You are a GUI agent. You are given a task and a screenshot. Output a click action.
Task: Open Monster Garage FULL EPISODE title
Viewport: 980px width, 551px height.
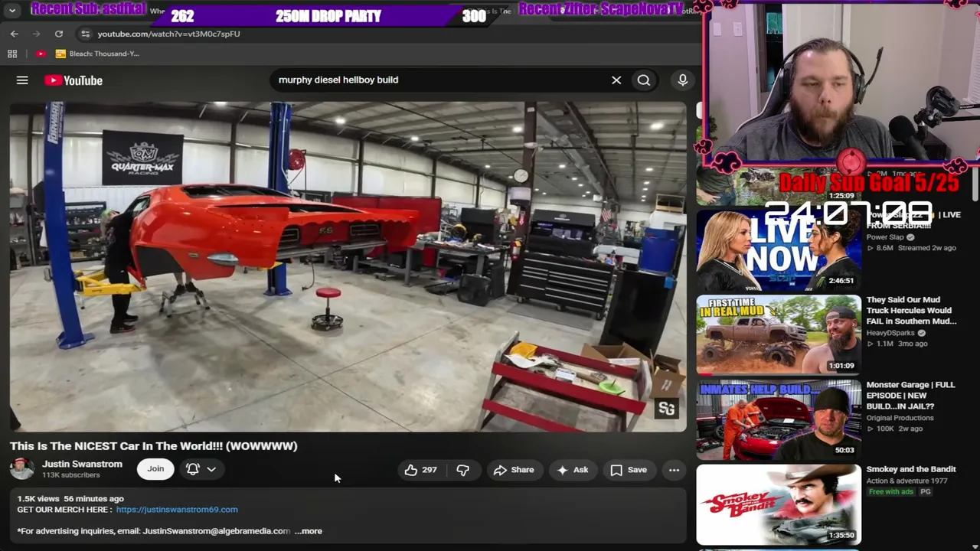click(910, 396)
